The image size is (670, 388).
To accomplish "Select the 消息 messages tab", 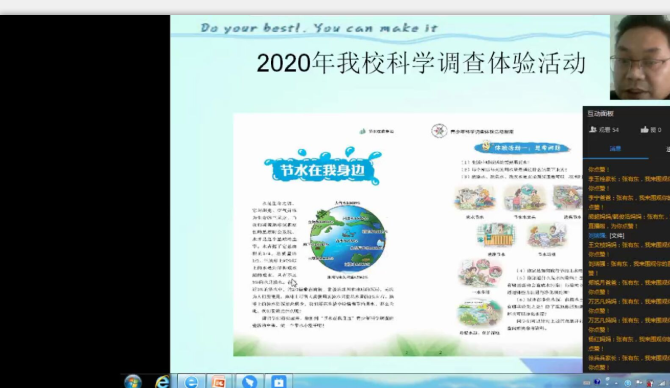I will click(x=615, y=149).
